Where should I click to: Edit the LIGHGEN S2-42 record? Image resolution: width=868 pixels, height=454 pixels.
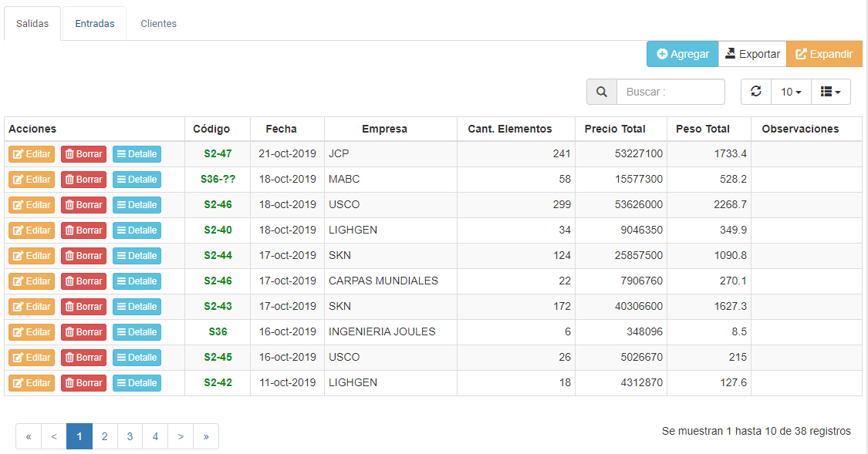(x=32, y=383)
